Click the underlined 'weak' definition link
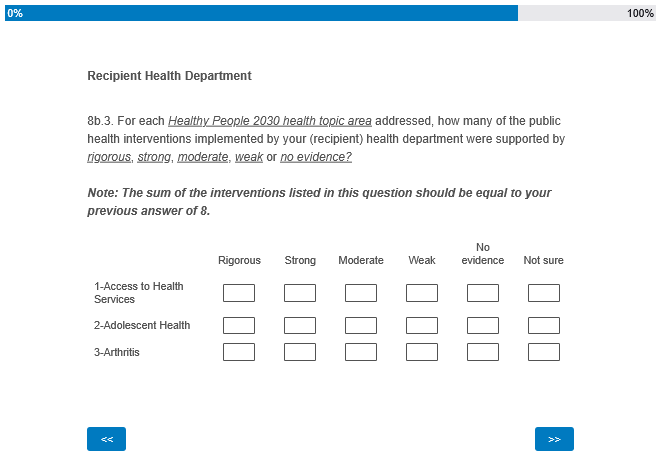 (249, 157)
